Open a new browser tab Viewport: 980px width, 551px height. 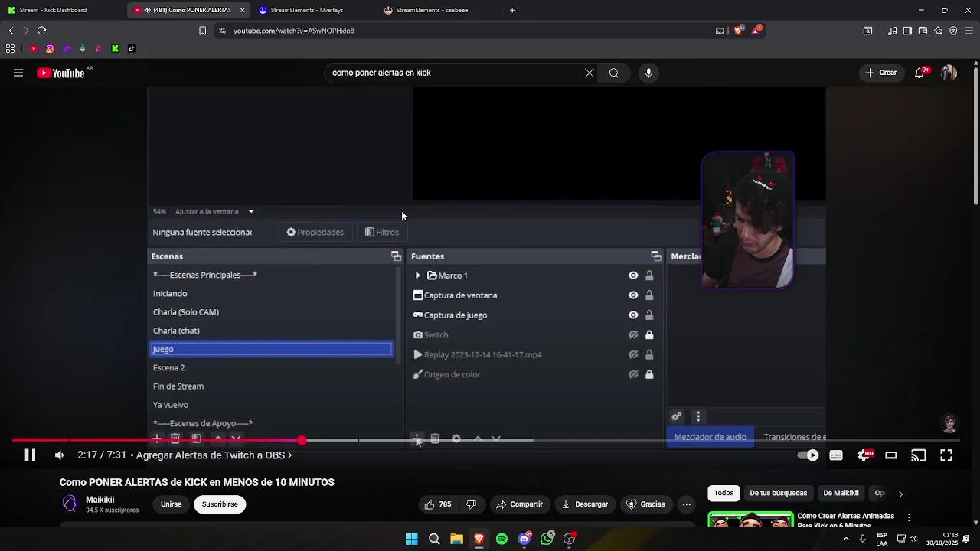point(512,10)
